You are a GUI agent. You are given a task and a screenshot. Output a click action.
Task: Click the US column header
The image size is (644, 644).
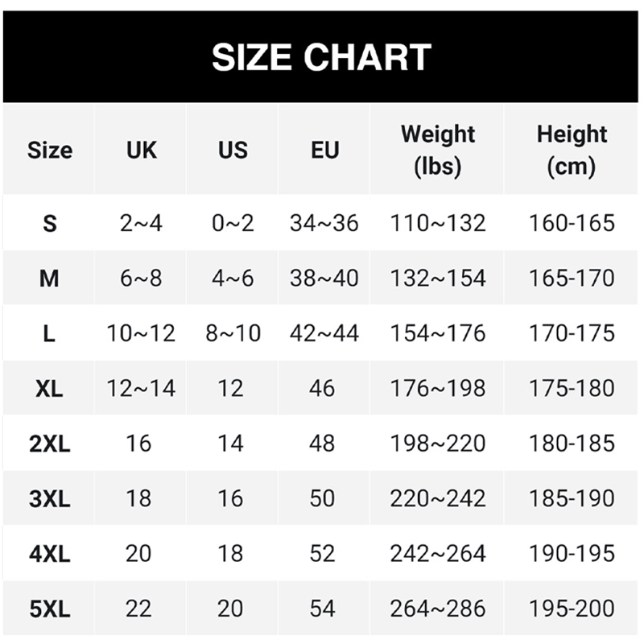pos(233,150)
